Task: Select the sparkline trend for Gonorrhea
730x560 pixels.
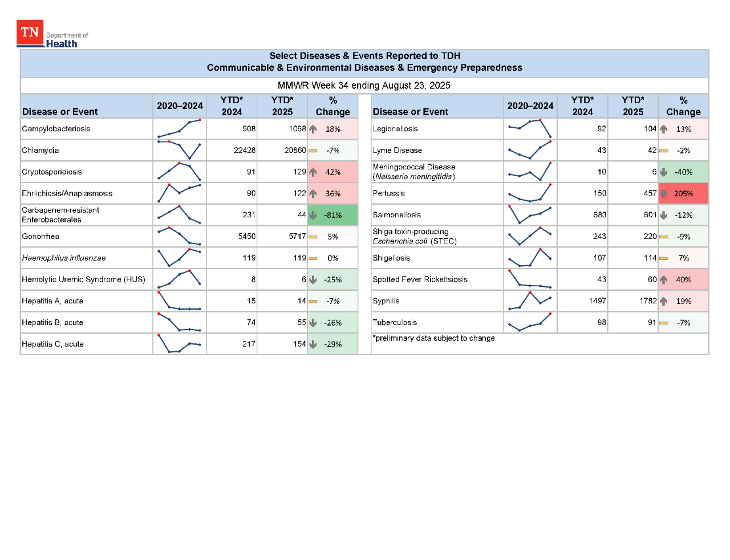Action: [179, 236]
